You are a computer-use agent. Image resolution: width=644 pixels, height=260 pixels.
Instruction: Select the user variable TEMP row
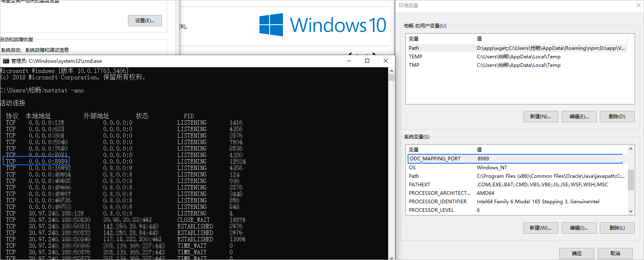pos(517,57)
